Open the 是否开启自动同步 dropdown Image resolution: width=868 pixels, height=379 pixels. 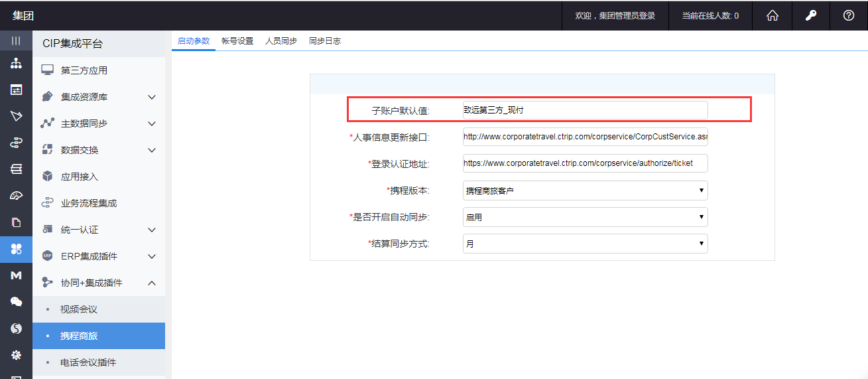pos(585,217)
